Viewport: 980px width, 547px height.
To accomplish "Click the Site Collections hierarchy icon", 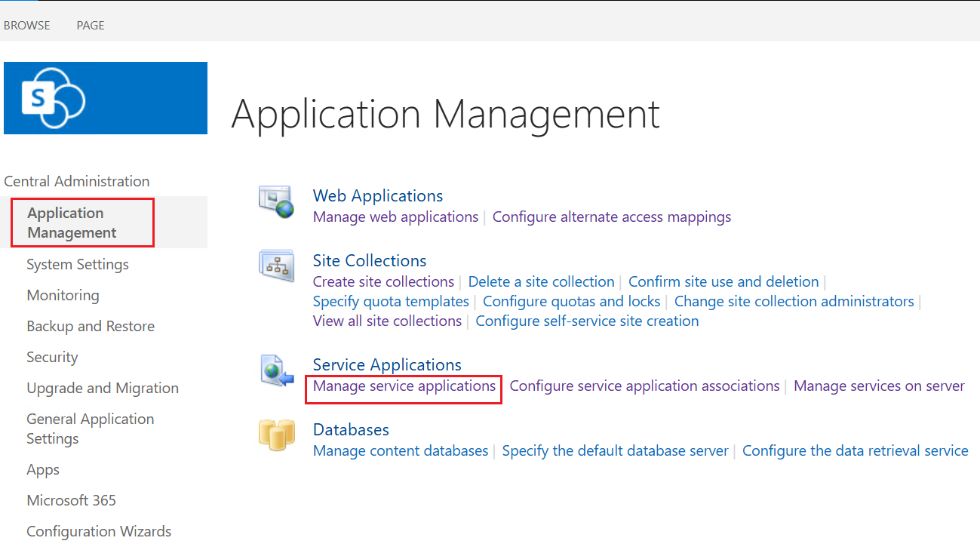I will pos(276,266).
